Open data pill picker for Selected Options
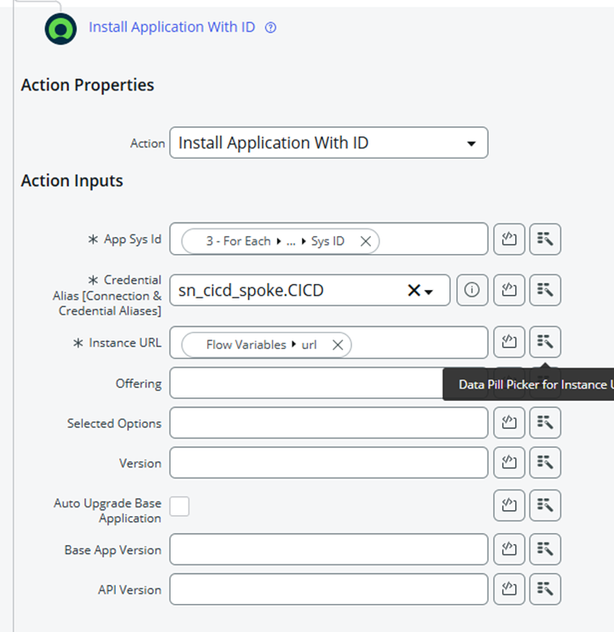Viewport: 614px width, 632px height. point(545,423)
